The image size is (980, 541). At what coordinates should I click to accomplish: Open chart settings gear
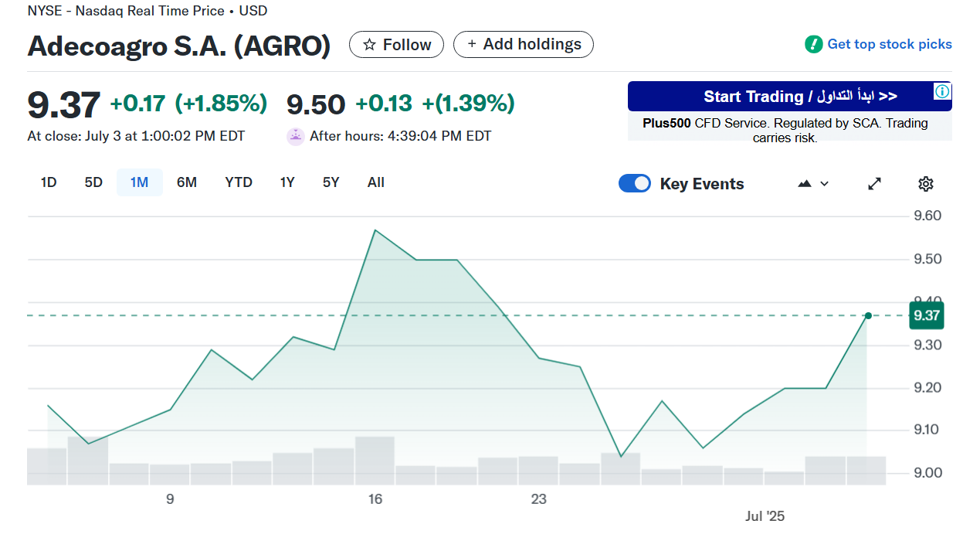926,184
